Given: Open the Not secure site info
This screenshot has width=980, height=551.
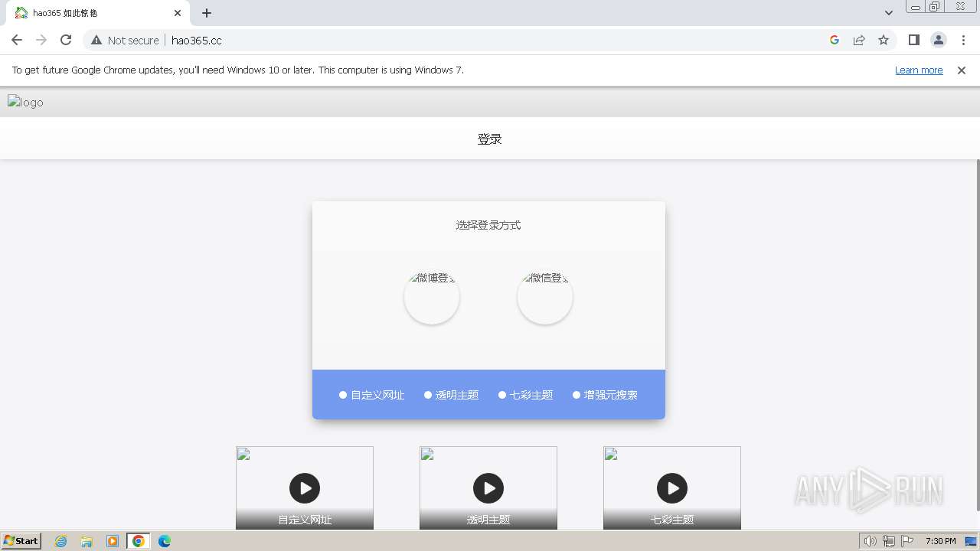Looking at the screenshot, I should coord(125,40).
